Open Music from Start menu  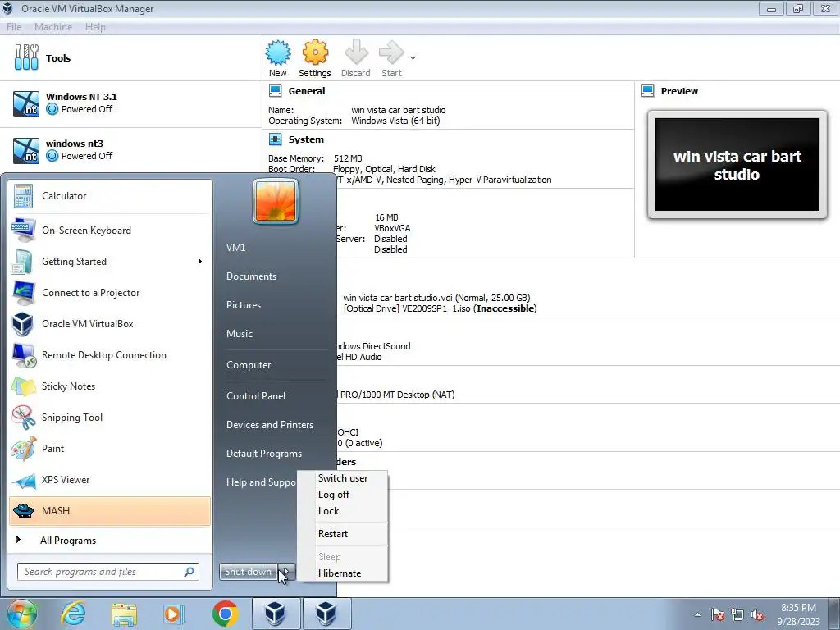coord(240,334)
